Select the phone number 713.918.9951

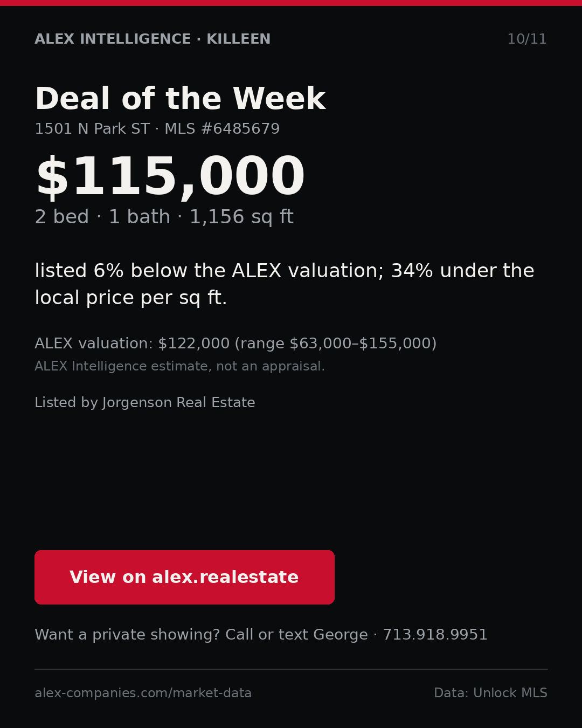[x=435, y=635]
